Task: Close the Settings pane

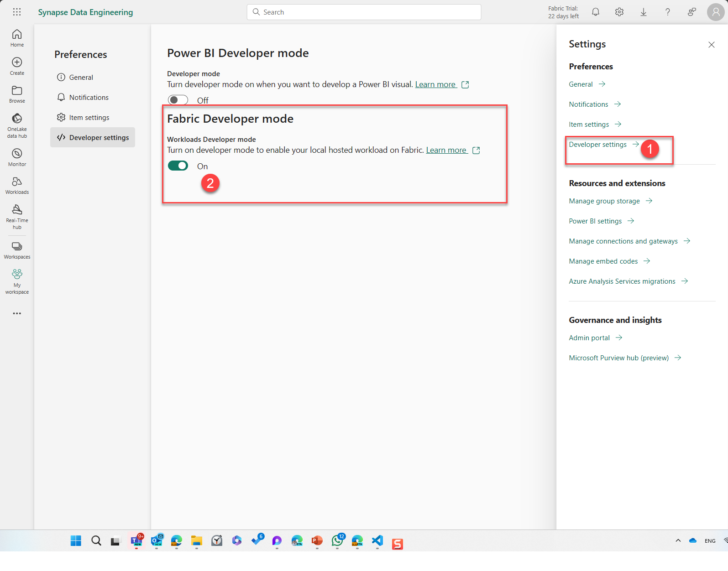Action: tap(712, 45)
